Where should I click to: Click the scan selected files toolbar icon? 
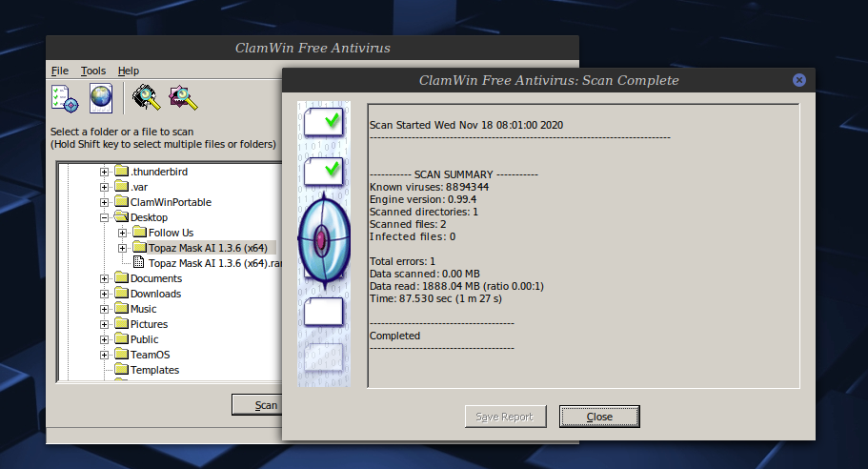[x=183, y=97]
